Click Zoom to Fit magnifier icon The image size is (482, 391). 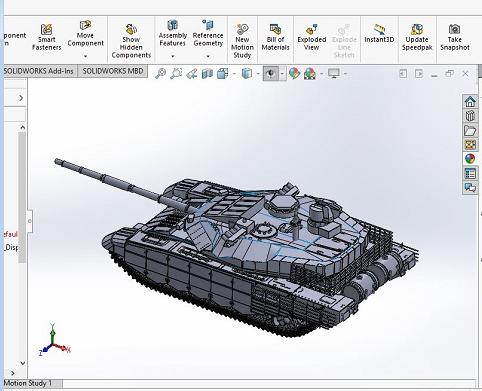[161, 73]
